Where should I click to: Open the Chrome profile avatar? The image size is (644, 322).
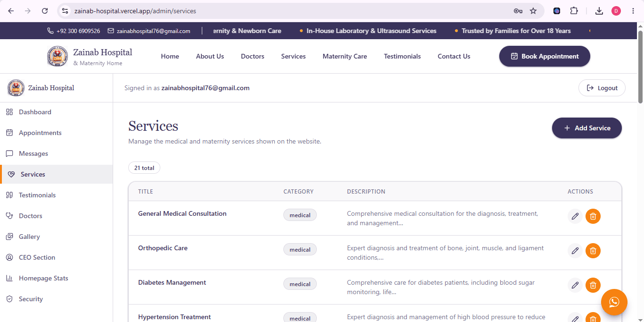[x=616, y=11]
